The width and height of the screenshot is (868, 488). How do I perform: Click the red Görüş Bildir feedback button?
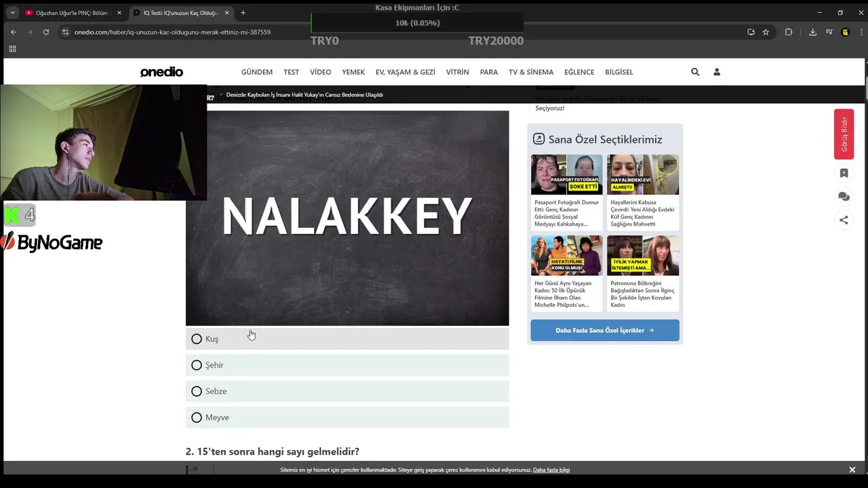844,134
